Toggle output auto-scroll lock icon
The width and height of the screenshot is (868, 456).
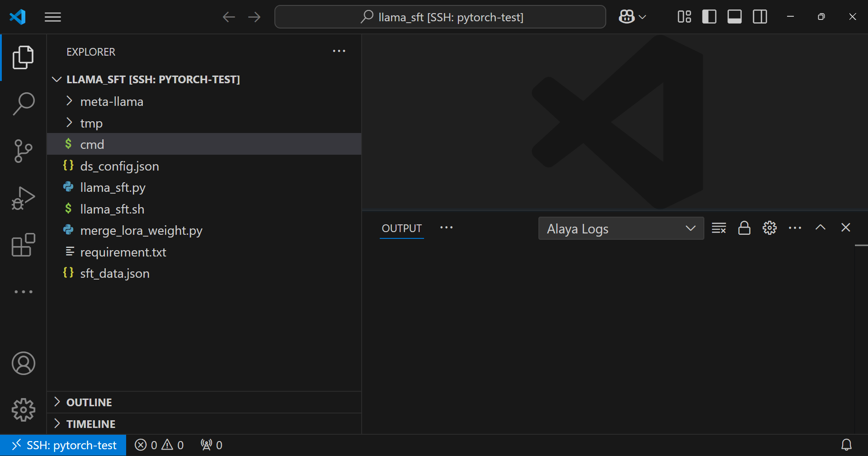click(744, 228)
